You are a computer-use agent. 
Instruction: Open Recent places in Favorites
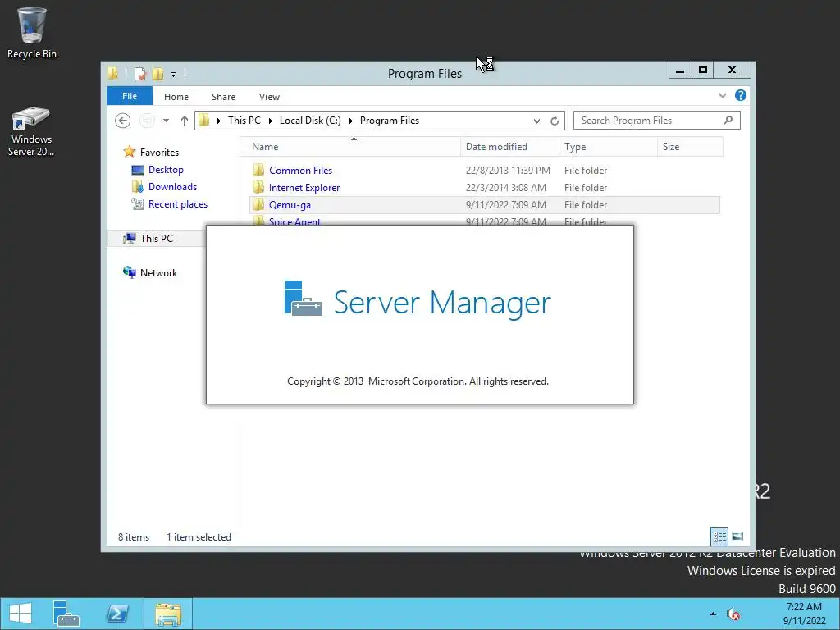(178, 204)
